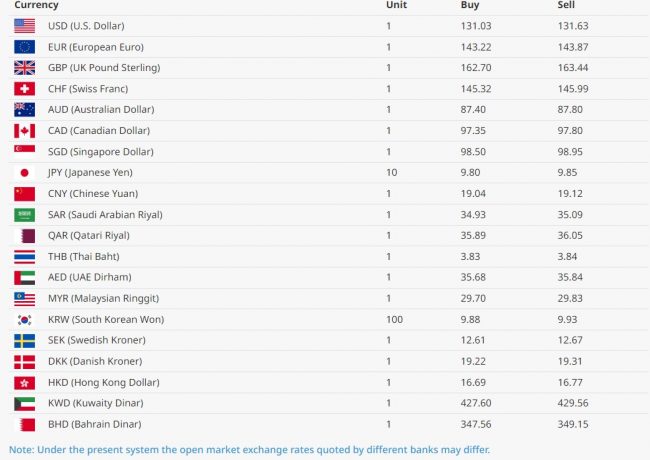
Task: Click the UK Union Jack flag icon
Action: [25, 67]
